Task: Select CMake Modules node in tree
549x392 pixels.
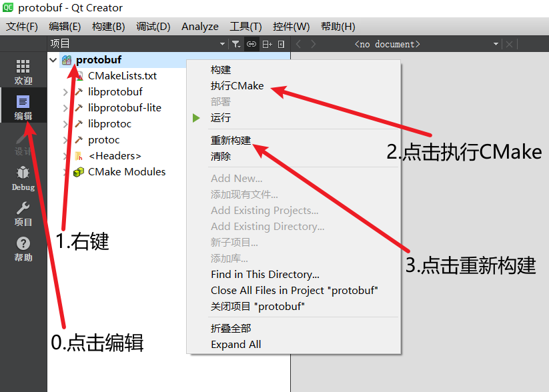Action: pos(127,172)
